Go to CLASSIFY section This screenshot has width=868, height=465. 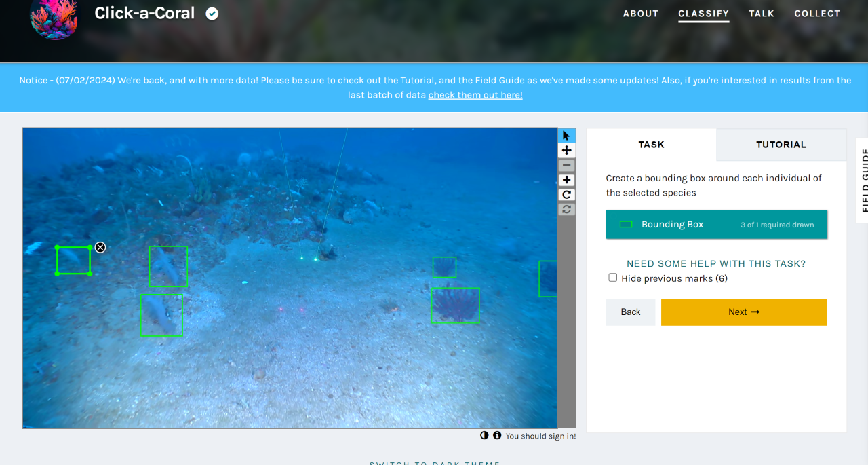pyautogui.click(x=703, y=14)
